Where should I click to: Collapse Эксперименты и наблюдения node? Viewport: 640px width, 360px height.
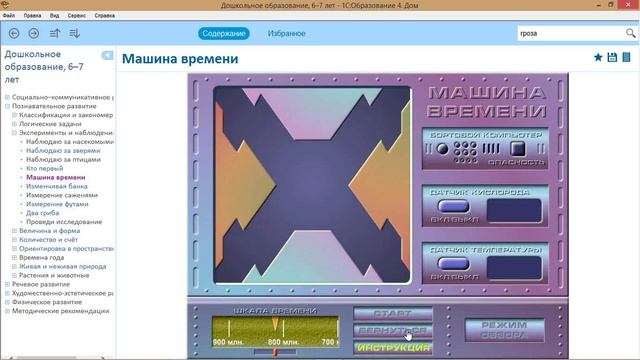[14, 133]
